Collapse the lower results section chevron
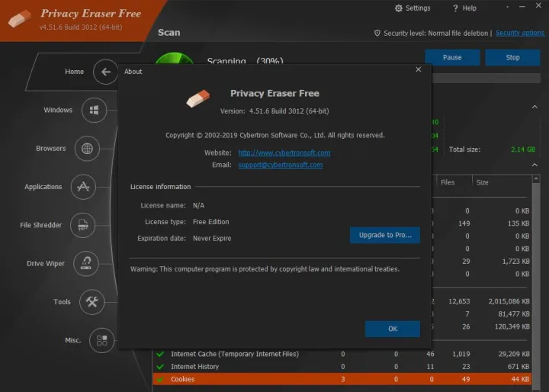 tap(535, 165)
